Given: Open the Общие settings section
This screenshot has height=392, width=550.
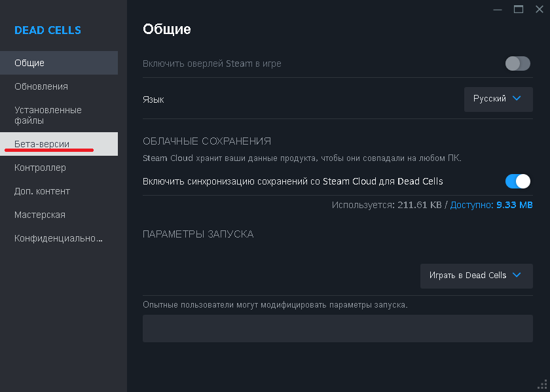Looking at the screenshot, I should pos(58,63).
